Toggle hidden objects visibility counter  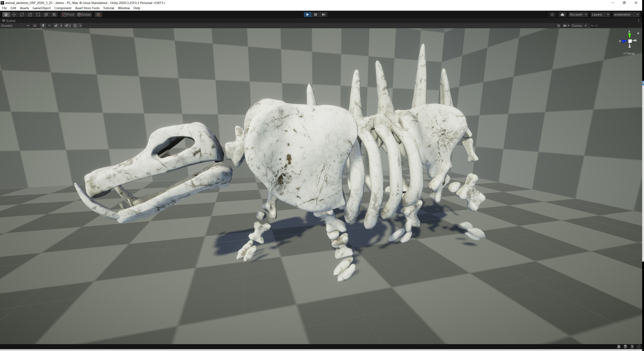[68, 25]
